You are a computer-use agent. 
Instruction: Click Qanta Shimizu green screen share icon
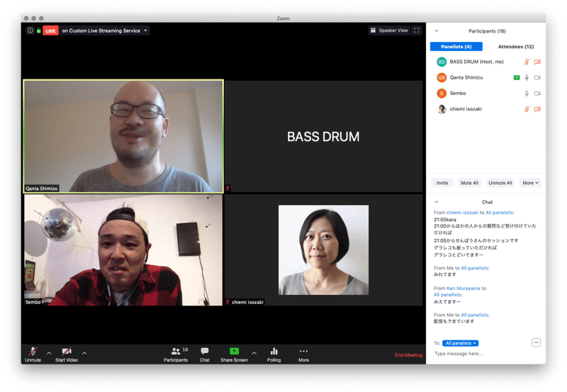517,78
